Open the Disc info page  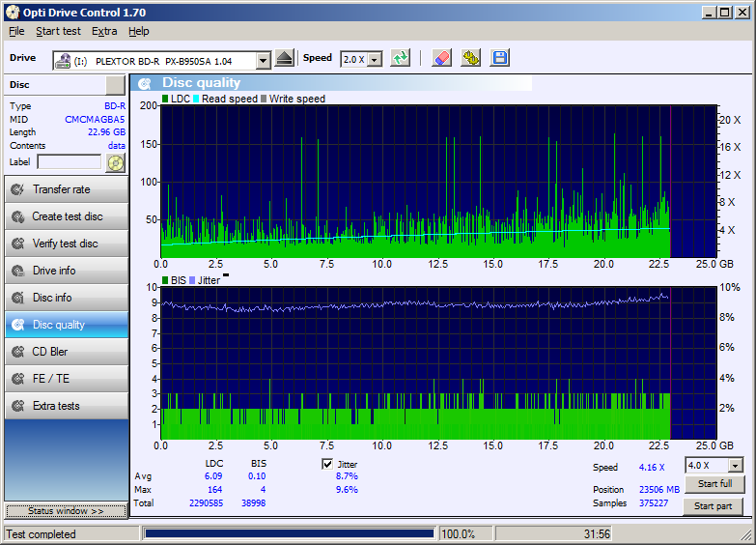(67, 298)
